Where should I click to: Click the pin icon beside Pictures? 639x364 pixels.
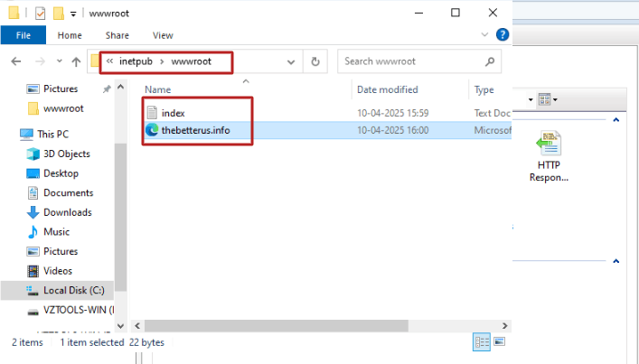click(107, 89)
